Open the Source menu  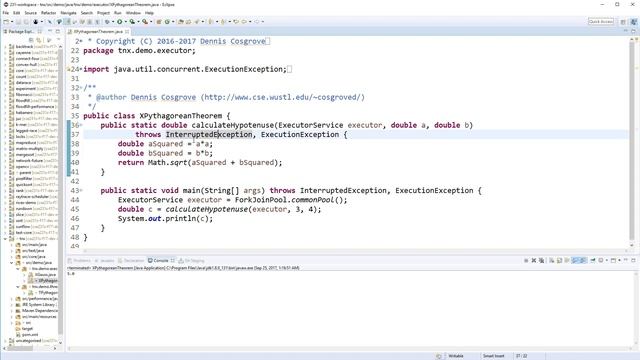[31, 13]
